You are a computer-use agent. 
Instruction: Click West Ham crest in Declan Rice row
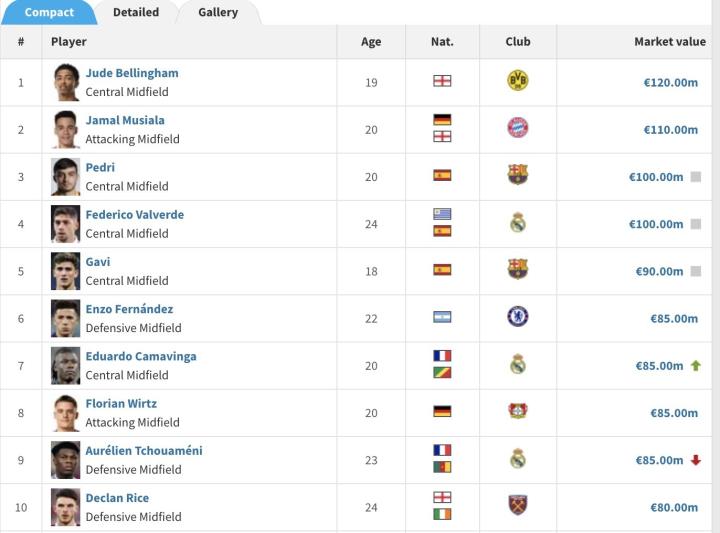[517, 506]
